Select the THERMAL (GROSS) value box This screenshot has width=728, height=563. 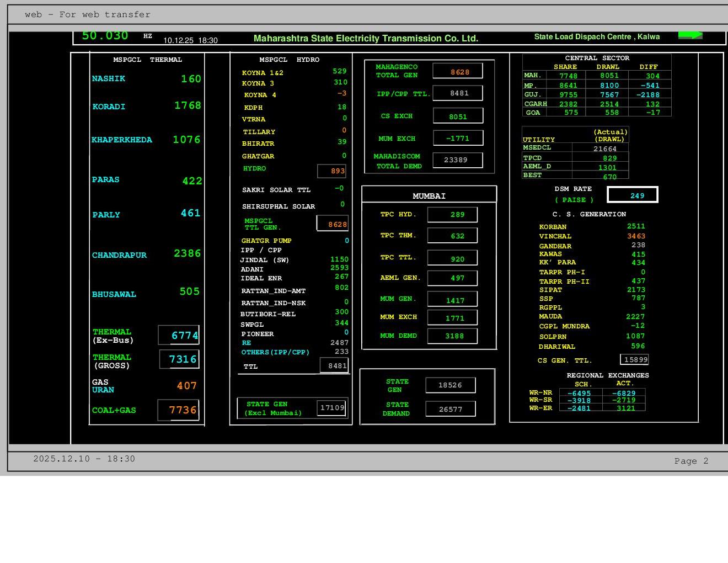pos(179,359)
